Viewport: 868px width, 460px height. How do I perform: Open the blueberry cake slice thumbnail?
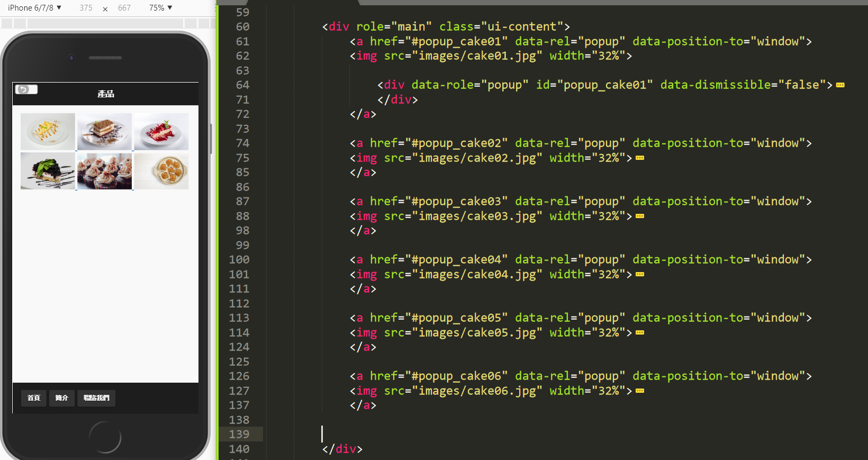pos(48,171)
